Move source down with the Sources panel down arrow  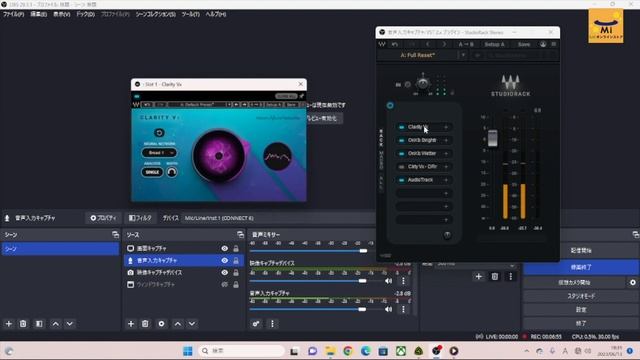click(x=192, y=324)
